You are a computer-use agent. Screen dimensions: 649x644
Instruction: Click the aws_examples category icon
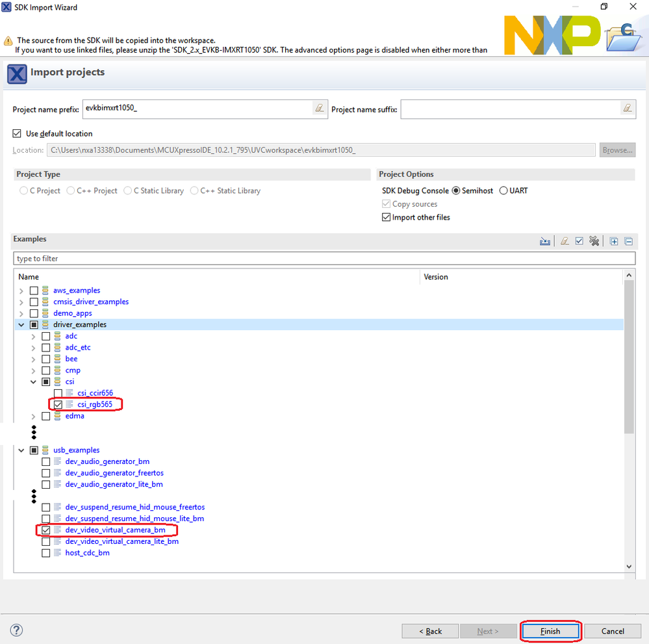pos(45,290)
